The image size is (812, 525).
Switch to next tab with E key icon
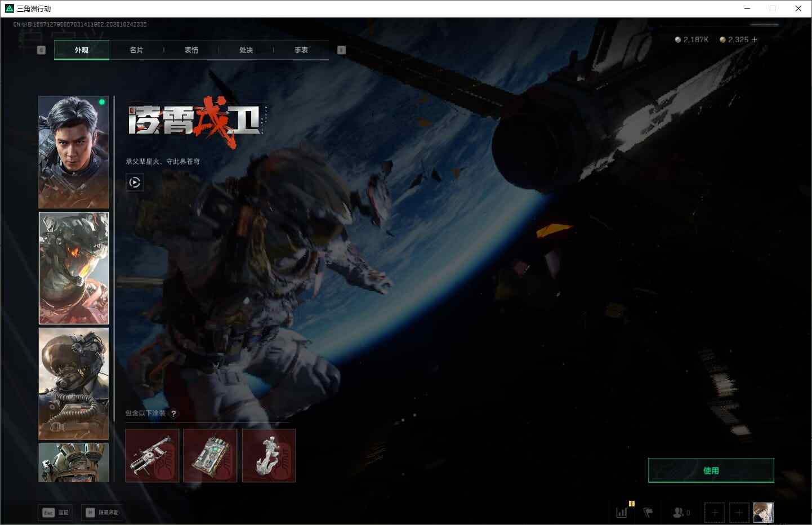coord(341,50)
